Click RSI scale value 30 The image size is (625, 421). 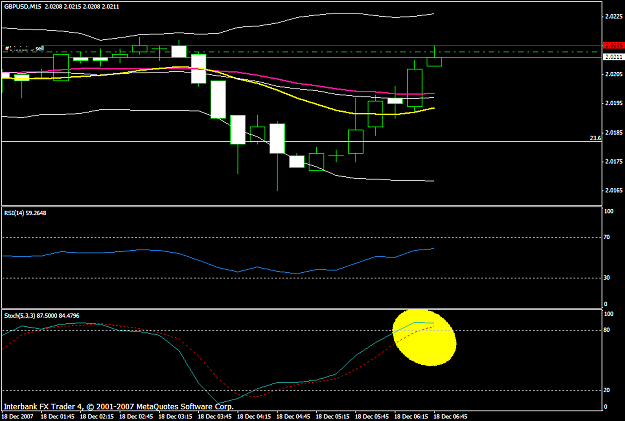607,278
